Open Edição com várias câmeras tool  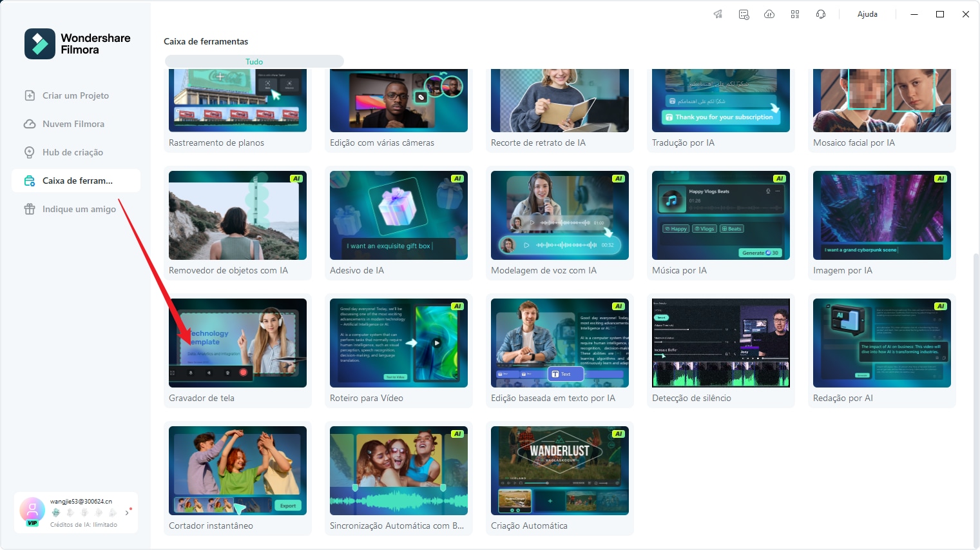click(x=399, y=111)
